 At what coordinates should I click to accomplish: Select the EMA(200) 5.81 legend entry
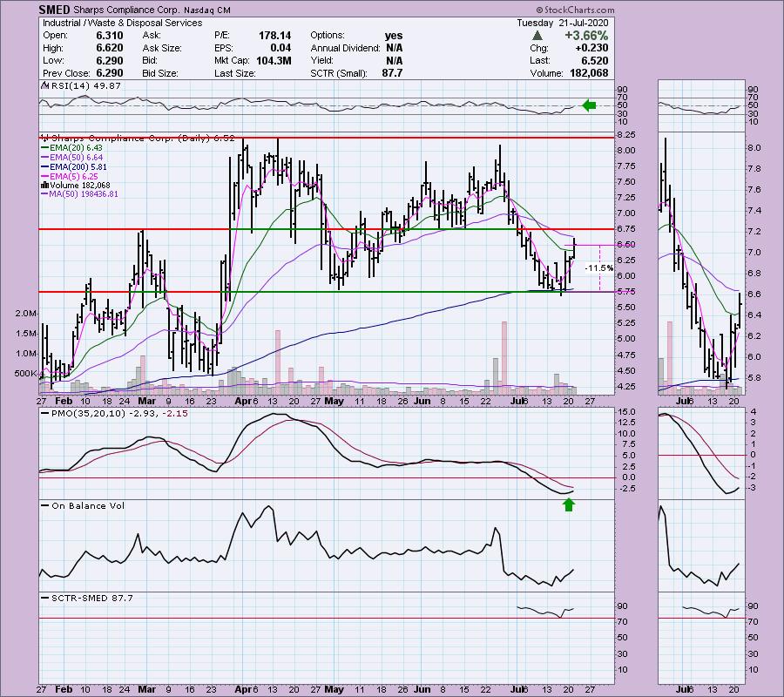point(78,167)
